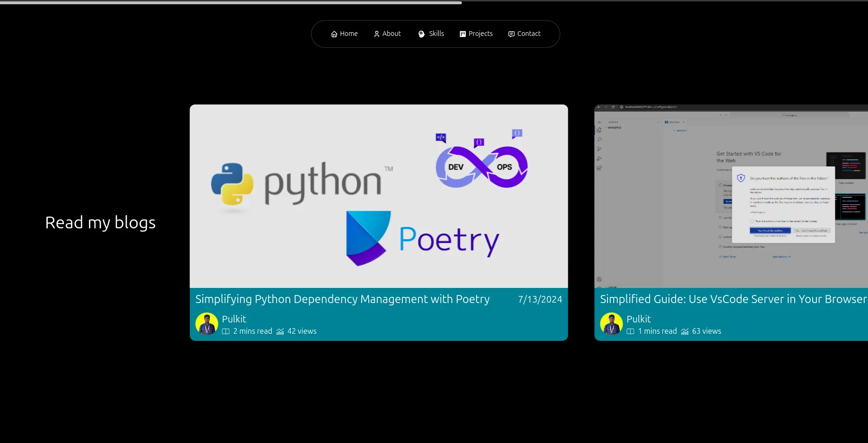This screenshot has height=443, width=868.
Task: Click Pulkit's avatar on the VsCode Server card
Action: pyautogui.click(x=611, y=324)
